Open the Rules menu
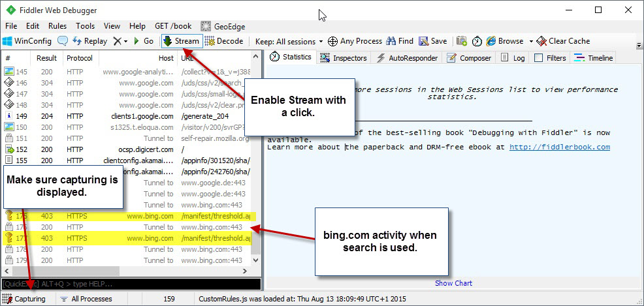The width and height of the screenshot is (644, 306). pyautogui.click(x=57, y=26)
